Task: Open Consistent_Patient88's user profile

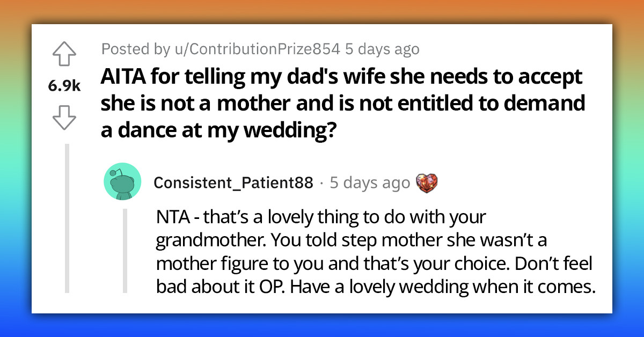Action: point(233,181)
